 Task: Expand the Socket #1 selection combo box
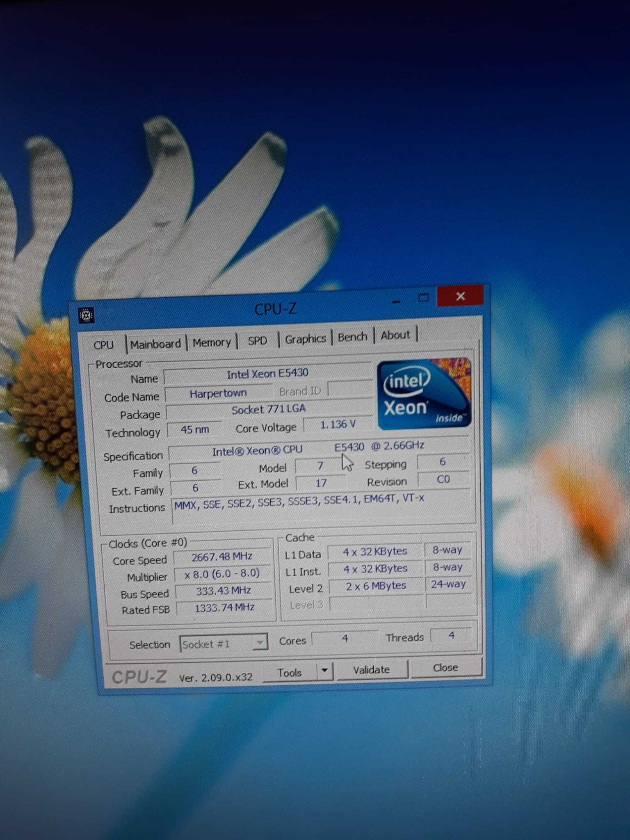[x=224, y=644]
